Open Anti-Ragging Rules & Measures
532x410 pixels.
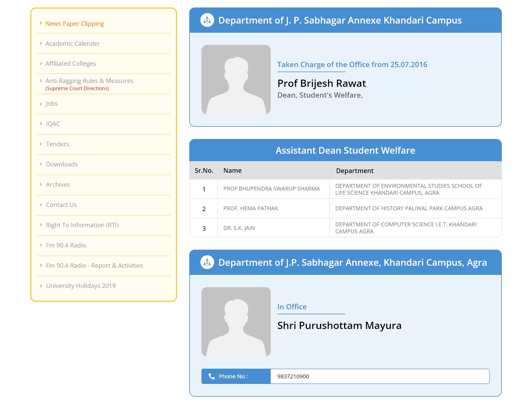89,81
